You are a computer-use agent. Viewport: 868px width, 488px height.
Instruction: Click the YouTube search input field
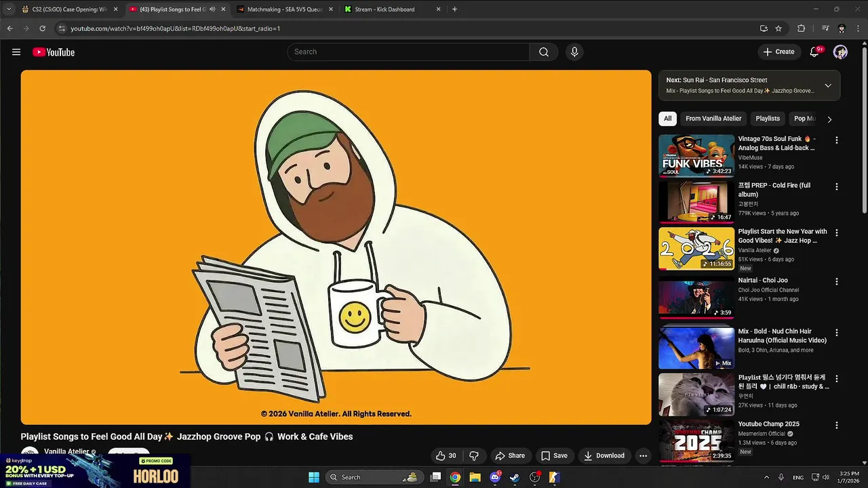(x=408, y=52)
